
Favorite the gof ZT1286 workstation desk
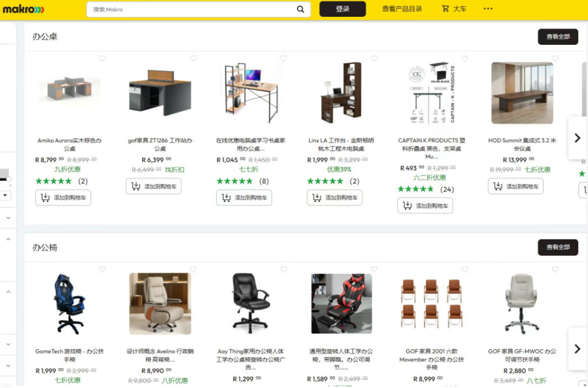tap(193, 58)
